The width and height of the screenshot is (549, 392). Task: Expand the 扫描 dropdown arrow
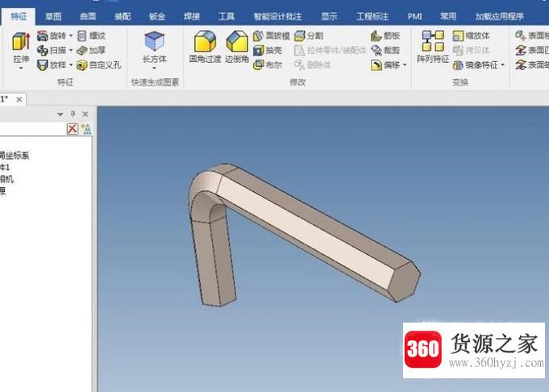71,51
